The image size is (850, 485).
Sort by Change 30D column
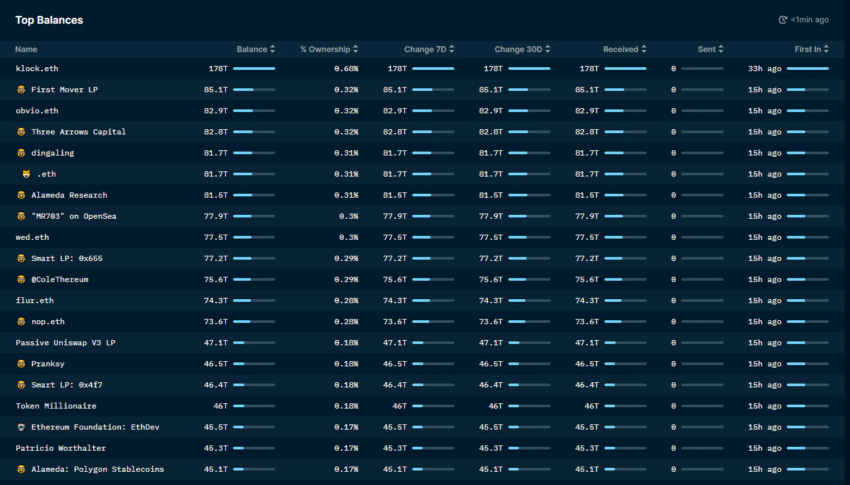pyautogui.click(x=522, y=49)
